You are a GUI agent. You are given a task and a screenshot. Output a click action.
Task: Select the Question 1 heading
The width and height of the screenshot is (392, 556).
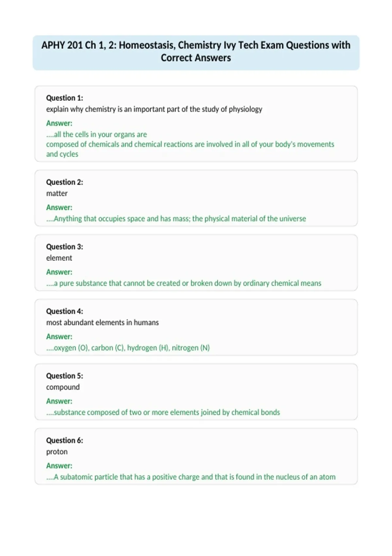coord(65,98)
